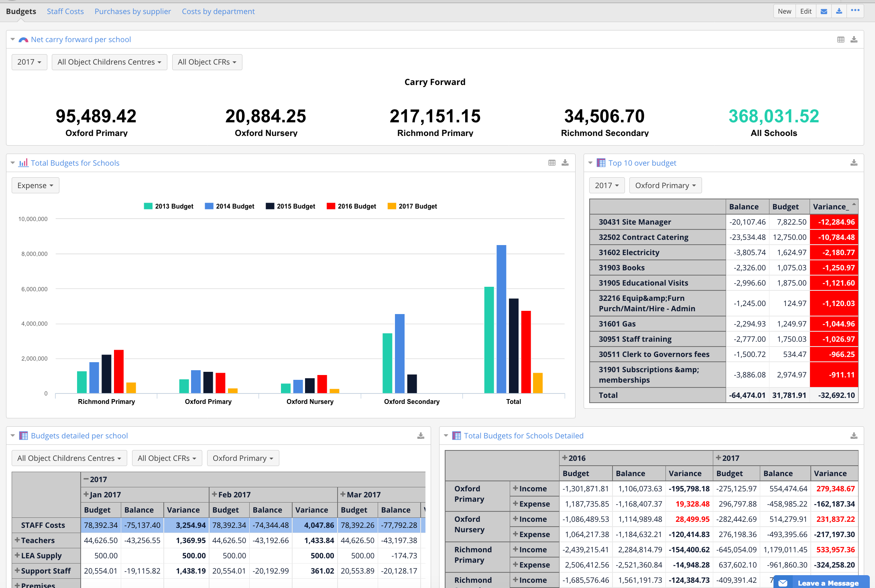Download Budgets detailed per school data
The width and height of the screenshot is (875, 588).
tap(421, 436)
